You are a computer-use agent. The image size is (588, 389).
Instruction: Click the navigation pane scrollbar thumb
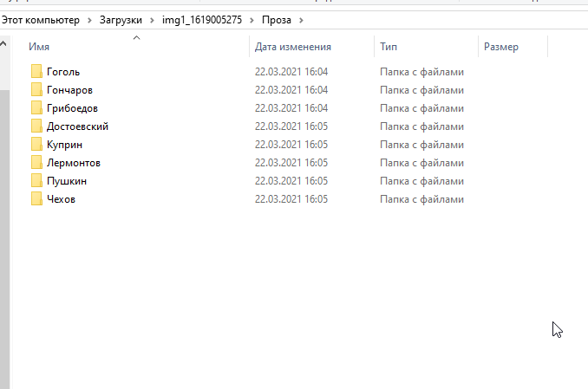pyautogui.click(x=4, y=239)
